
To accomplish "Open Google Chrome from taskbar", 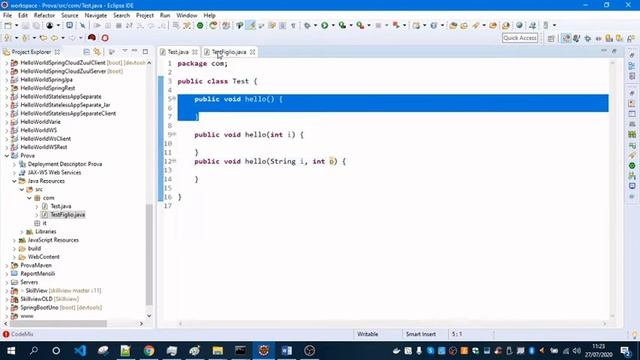I will [x=149, y=351].
